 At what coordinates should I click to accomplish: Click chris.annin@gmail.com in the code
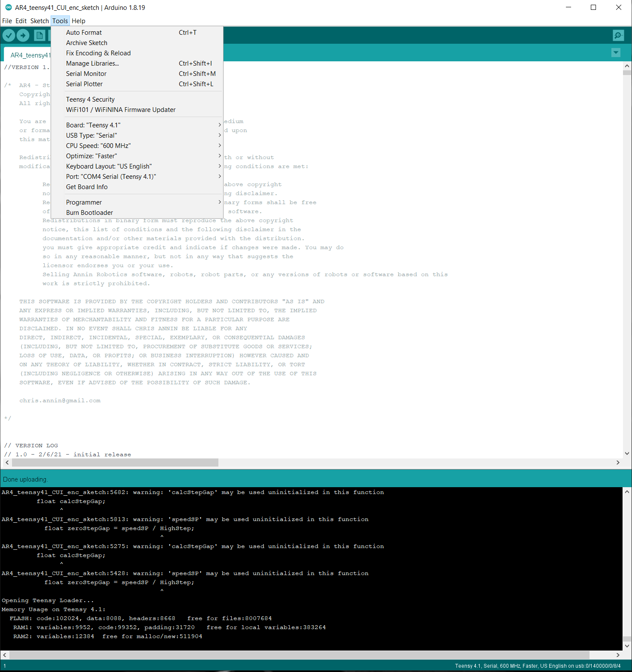60,401
